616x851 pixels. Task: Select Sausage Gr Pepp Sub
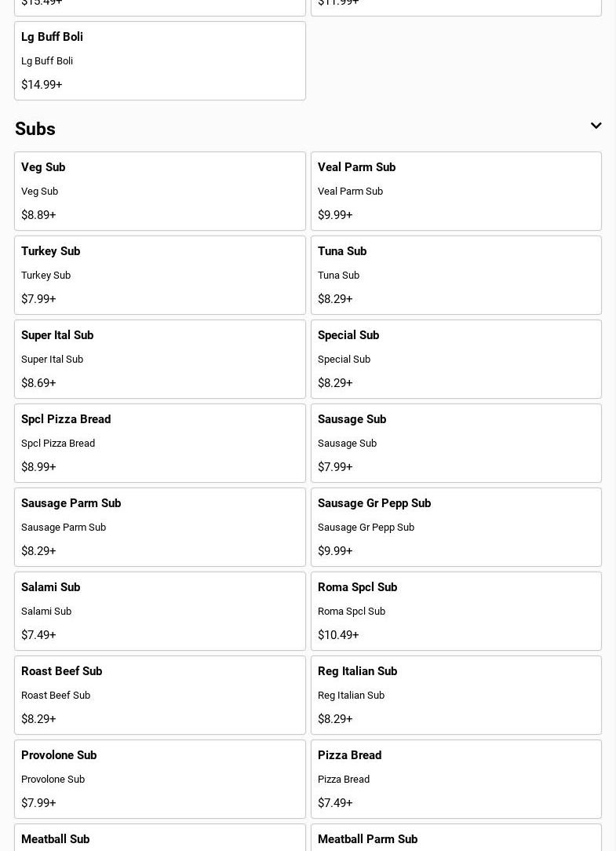coord(456,527)
